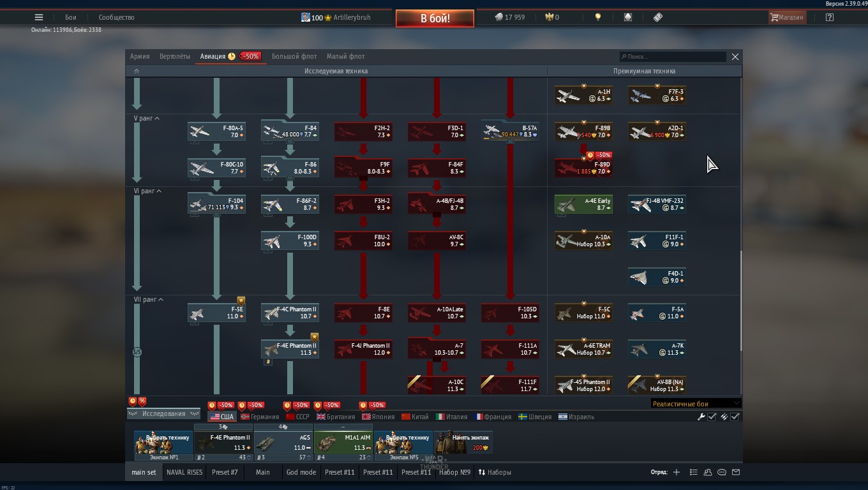Collapse all ranks with double chevron
Screen dimensions: 868x490
[136, 71]
